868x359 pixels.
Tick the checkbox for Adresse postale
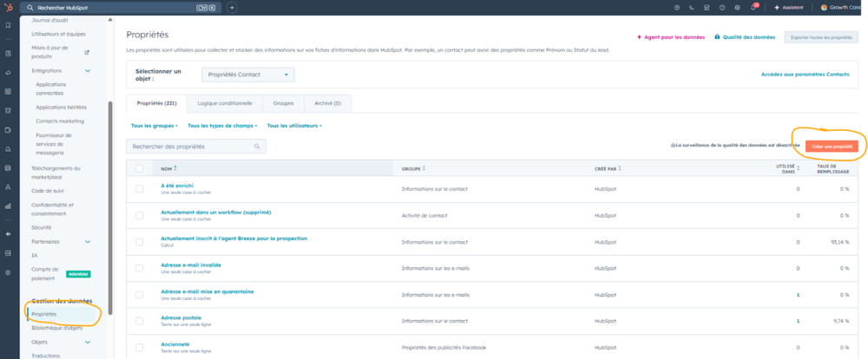point(140,321)
